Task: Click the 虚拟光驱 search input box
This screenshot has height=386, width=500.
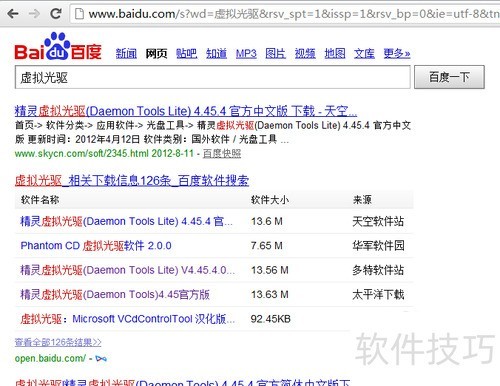Action: click(x=212, y=77)
